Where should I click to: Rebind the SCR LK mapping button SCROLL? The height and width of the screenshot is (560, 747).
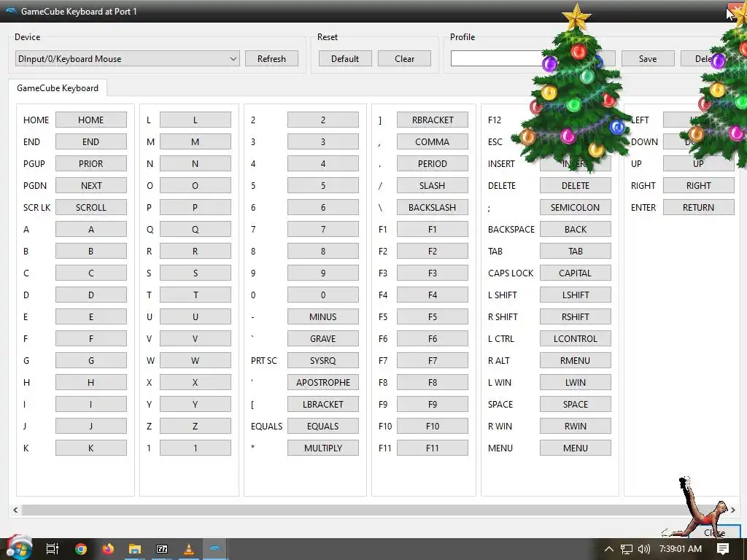tap(91, 208)
